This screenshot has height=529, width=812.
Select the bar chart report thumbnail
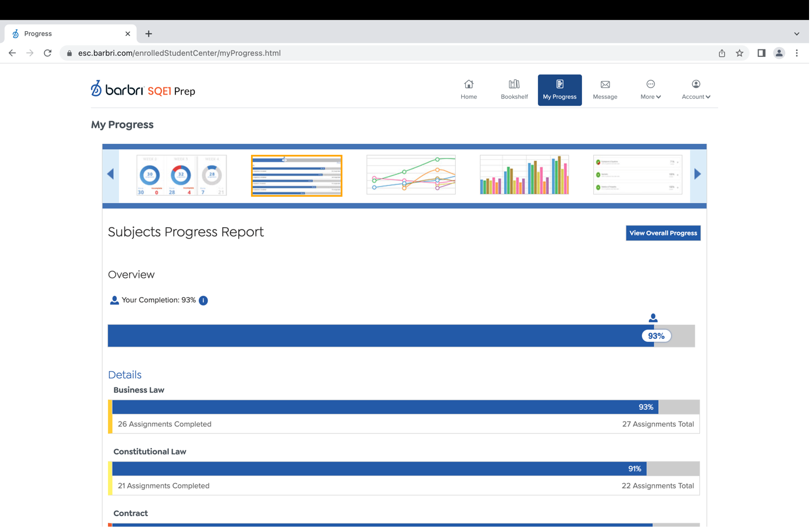[524, 175]
